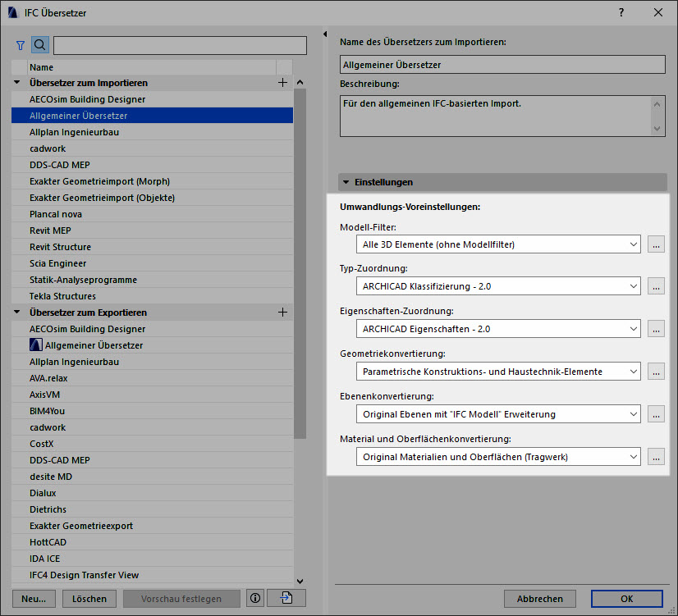Viewport: 678px width, 616px height.
Task: Click the description scroll up arrow
Action: click(657, 104)
